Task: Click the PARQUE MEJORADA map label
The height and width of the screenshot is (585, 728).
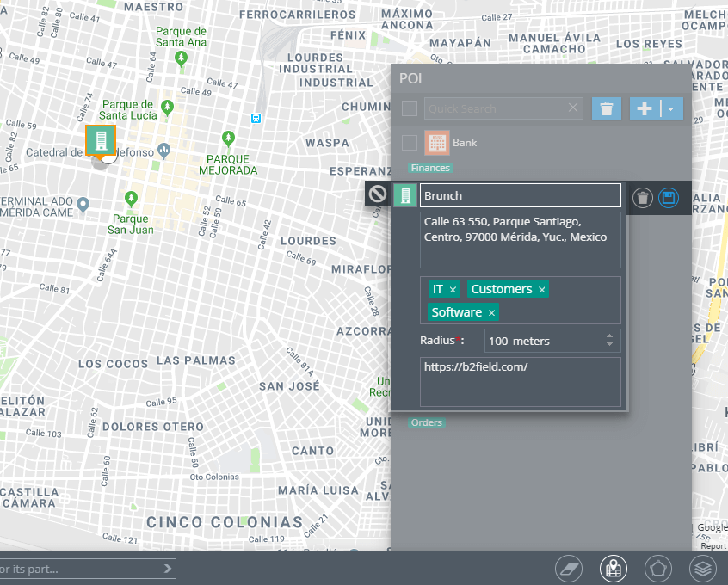Action: [228, 165]
